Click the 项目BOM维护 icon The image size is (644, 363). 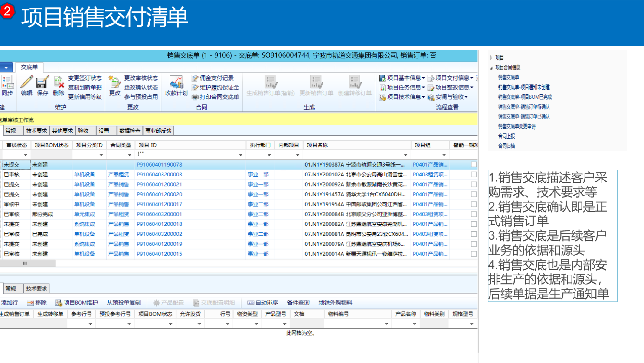pyautogui.click(x=59, y=303)
